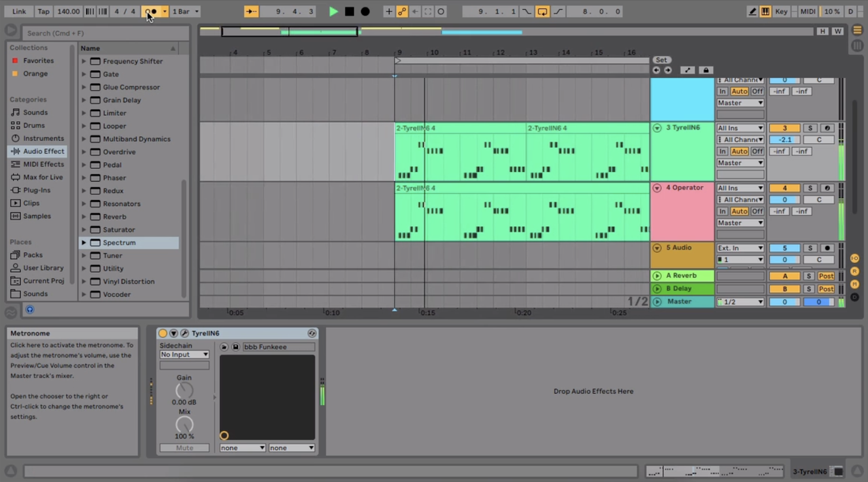The height and width of the screenshot is (482, 868).
Task: Toggle the Punch-In switch
Action: point(527,12)
